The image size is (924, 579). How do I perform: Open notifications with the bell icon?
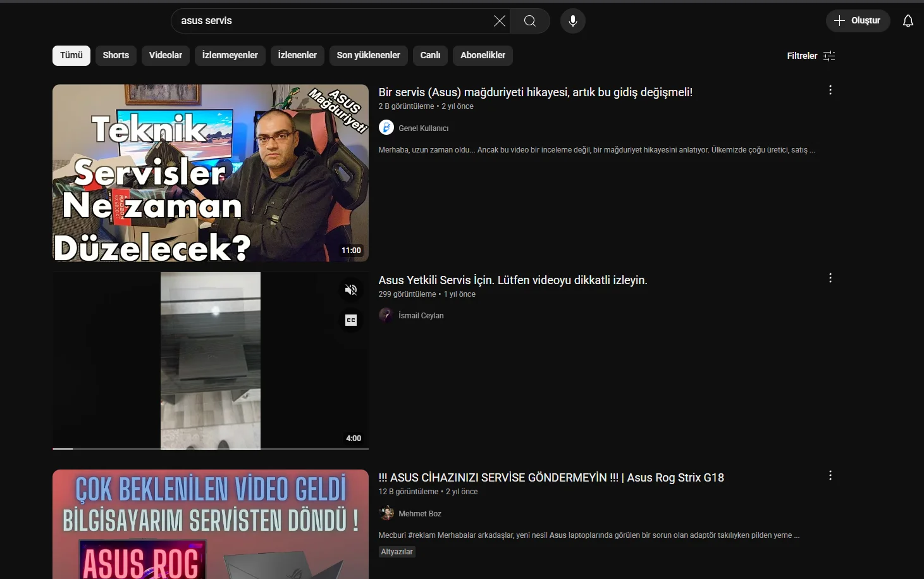coord(908,21)
